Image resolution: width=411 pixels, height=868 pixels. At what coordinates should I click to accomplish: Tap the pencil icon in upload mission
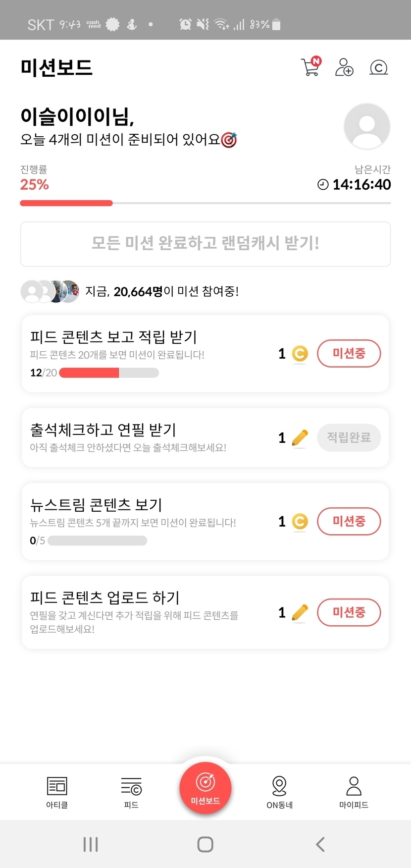pos(300,613)
